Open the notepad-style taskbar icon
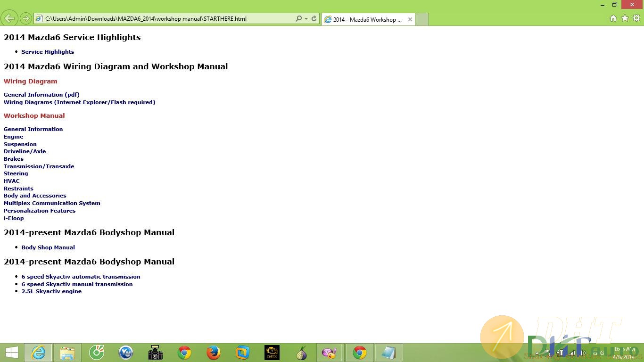This screenshot has height=362, width=644. point(389,353)
